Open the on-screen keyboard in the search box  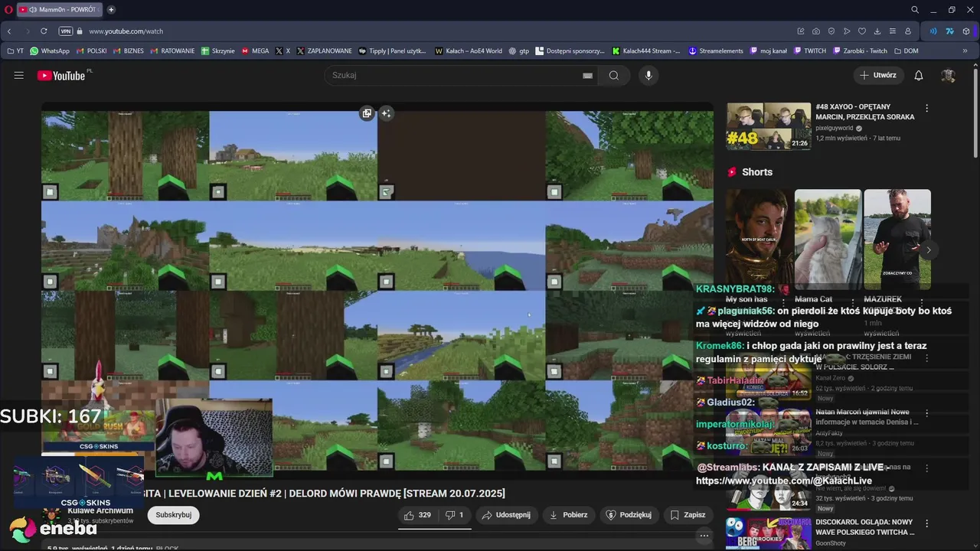[x=587, y=76]
